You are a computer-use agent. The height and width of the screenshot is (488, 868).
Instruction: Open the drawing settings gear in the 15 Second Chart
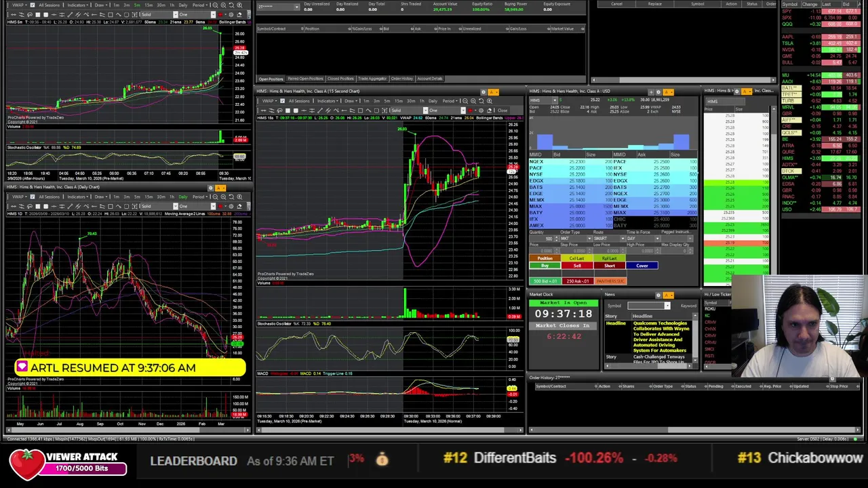481,110
